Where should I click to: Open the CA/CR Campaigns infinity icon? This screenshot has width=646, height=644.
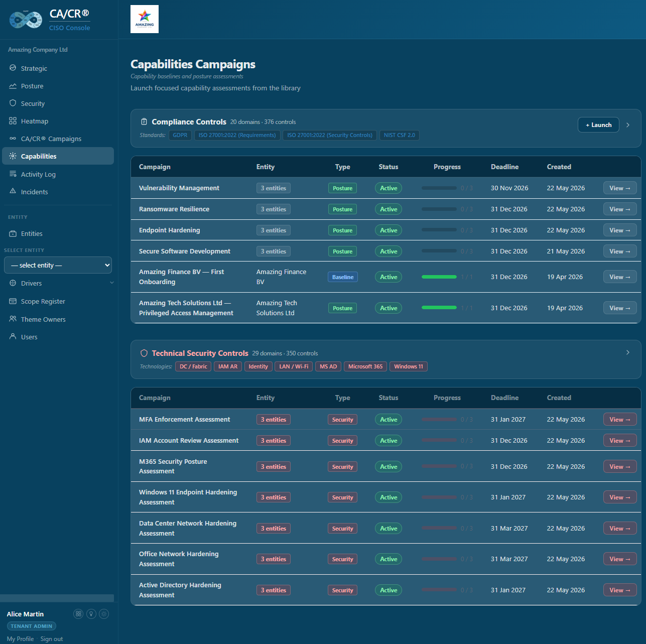(13, 139)
